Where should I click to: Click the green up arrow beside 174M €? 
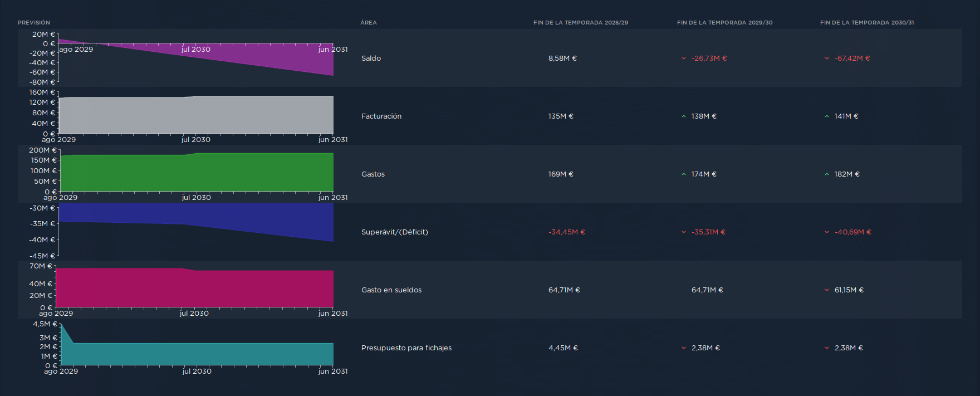coord(684,174)
